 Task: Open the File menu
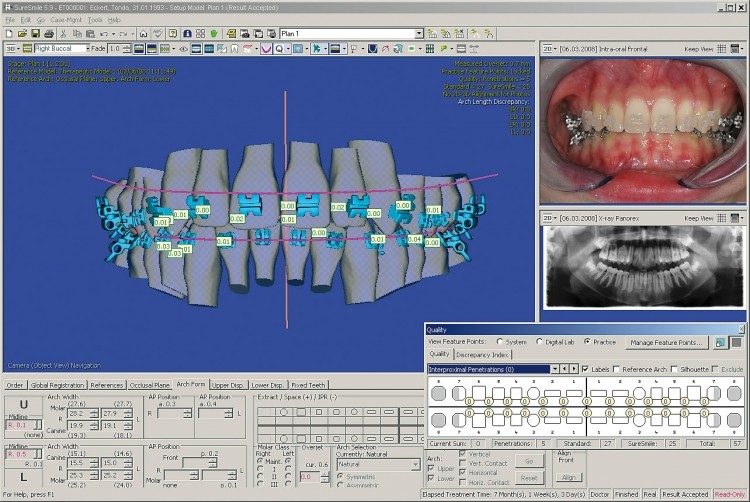[x=10, y=20]
